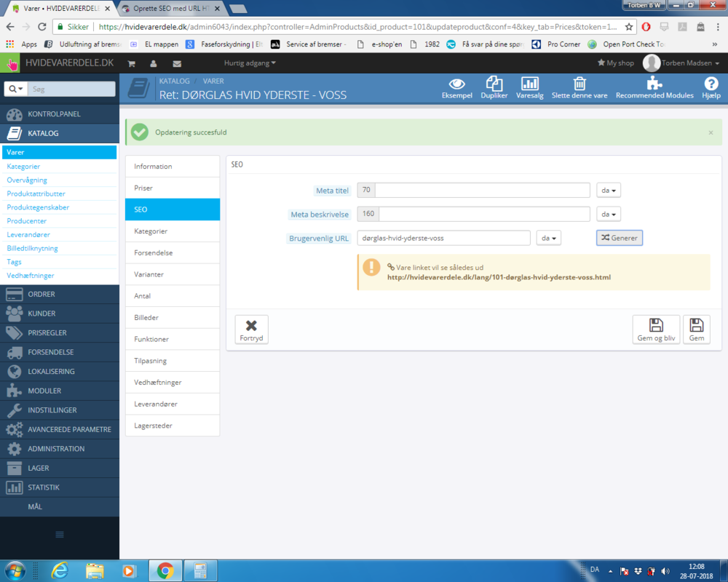The width and height of the screenshot is (728, 582).
Task: Open Tags in Katalog submenu
Action: [14, 262]
